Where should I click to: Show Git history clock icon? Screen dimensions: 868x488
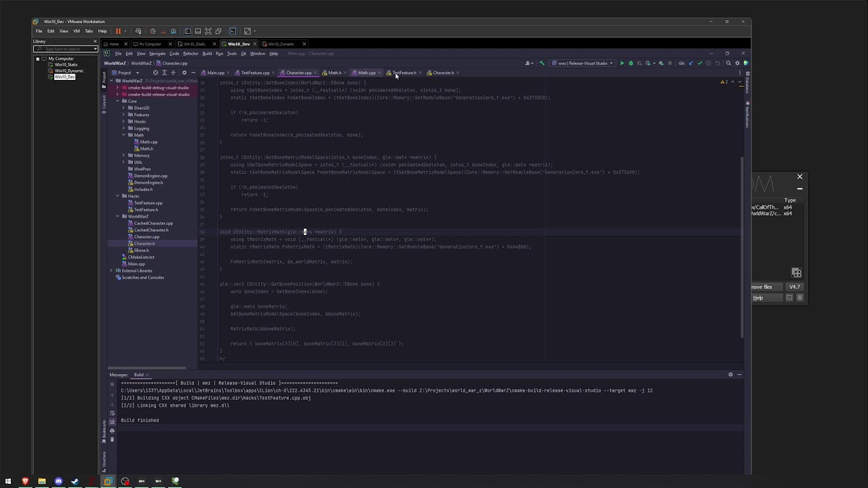click(x=709, y=63)
